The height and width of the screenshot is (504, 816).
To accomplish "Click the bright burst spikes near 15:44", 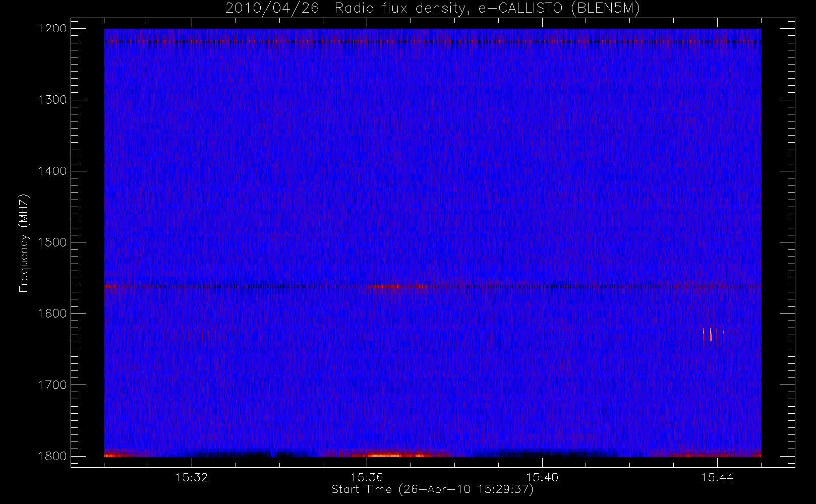I will (713, 334).
